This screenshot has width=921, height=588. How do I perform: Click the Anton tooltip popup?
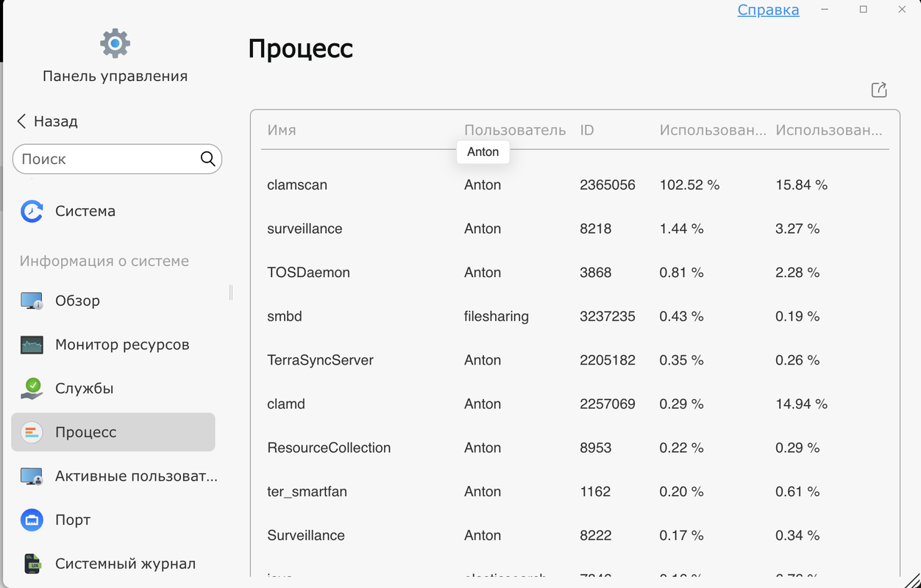point(483,152)
